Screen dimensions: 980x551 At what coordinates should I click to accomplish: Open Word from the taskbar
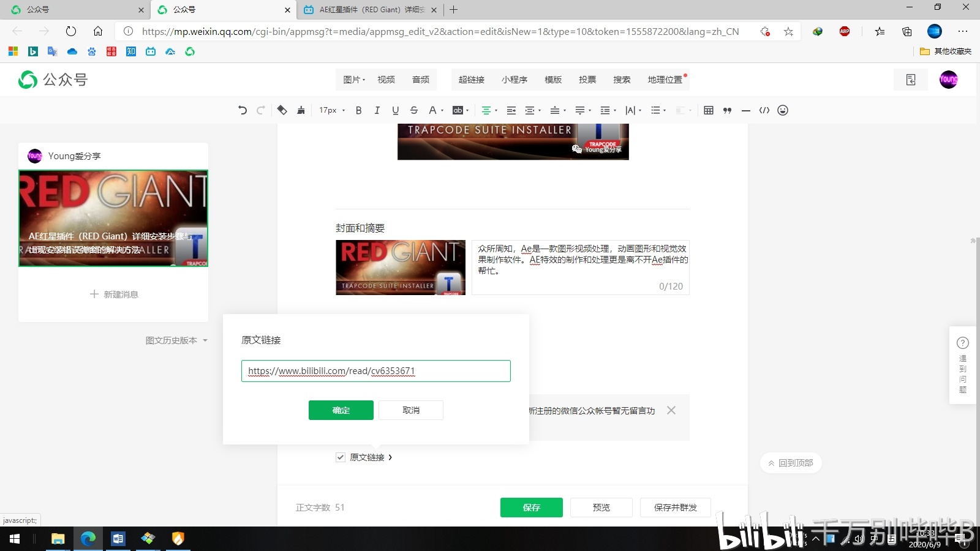pos(118,539)
